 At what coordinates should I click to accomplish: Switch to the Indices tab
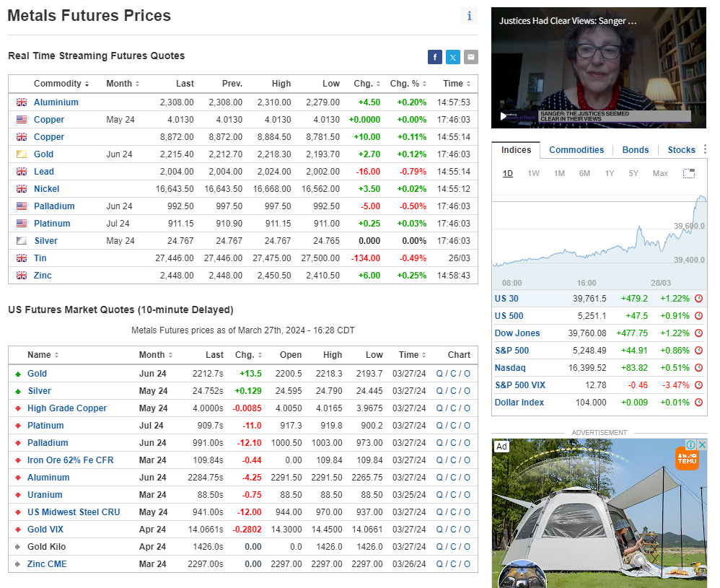[x=516, y=150]
